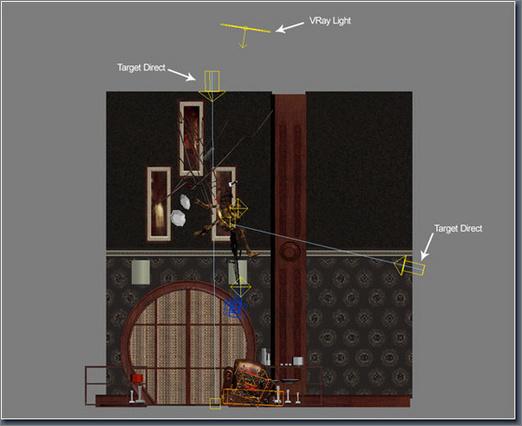Click the VRay Light text label
The width and height of the screenshot is (522, 426).
(x=330, y=21)
